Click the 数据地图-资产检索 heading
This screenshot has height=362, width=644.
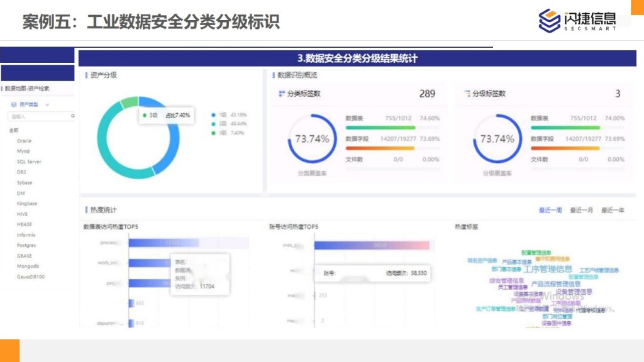point(27,89)
